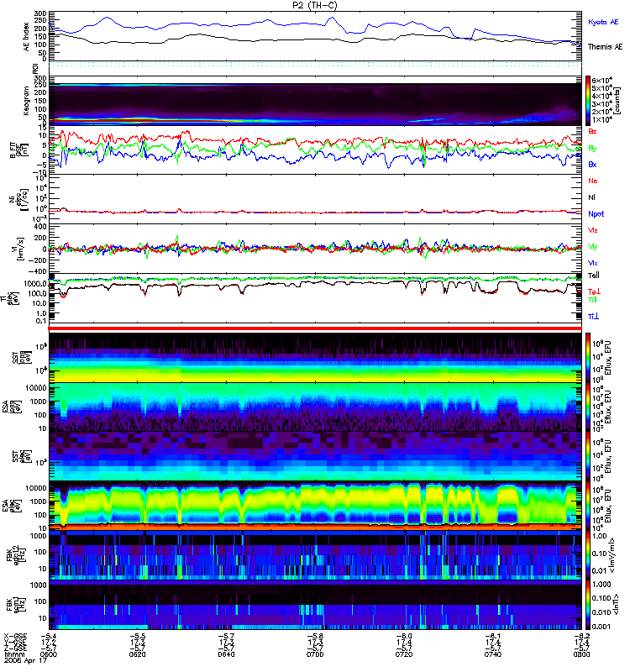Click the ROI dotted panel label
This screenshot has height=672, width=630.
(x=34, y=69)
